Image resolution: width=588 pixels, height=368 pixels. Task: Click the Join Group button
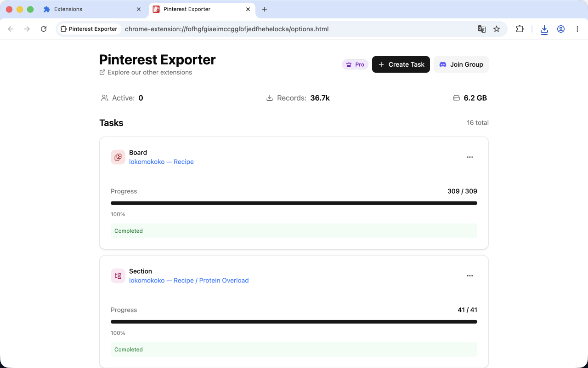click(x=461, y=64)
